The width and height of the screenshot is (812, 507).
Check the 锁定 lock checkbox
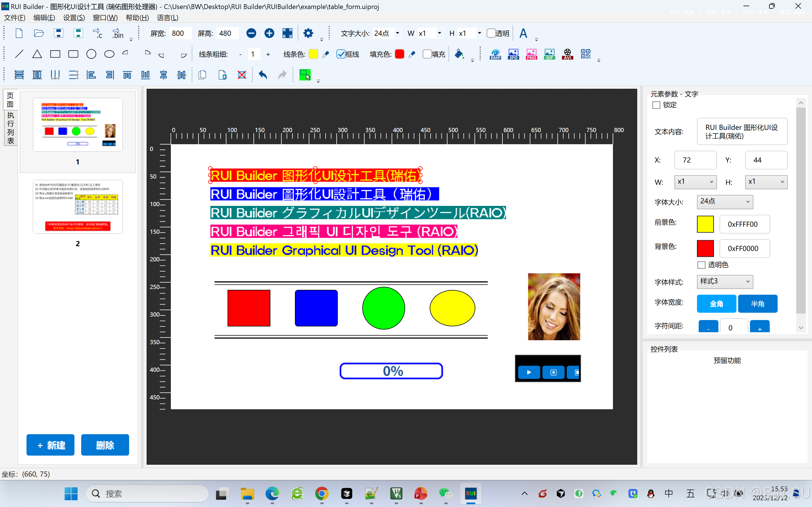click(x=656, y=105)
